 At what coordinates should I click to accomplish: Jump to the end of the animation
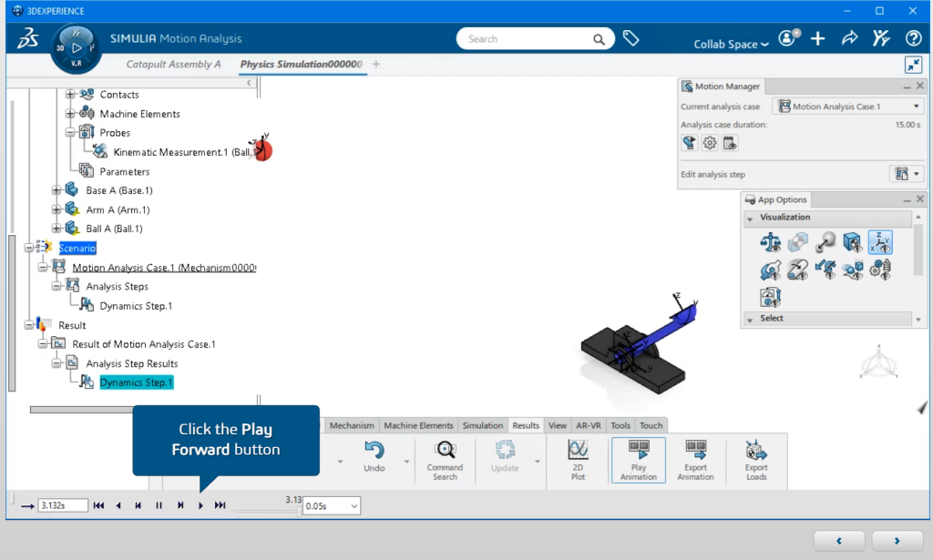click(220, 505)
